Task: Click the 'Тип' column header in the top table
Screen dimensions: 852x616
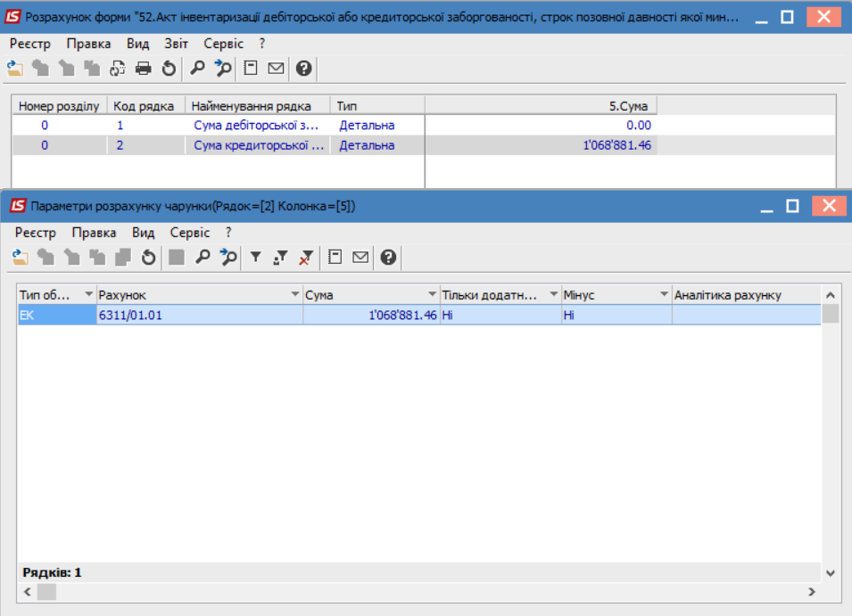Action: coord(377,106)
